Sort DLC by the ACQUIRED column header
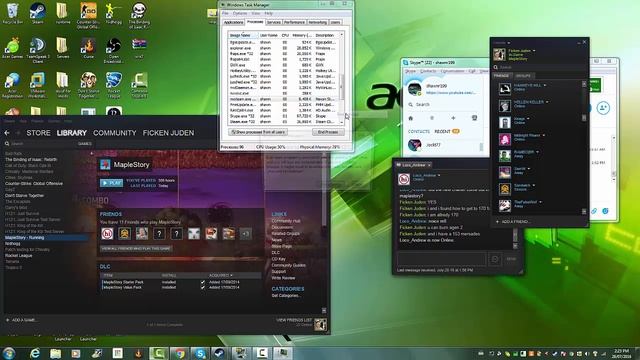This screenshot has height=360, width=640. click(x=221, y=276)
